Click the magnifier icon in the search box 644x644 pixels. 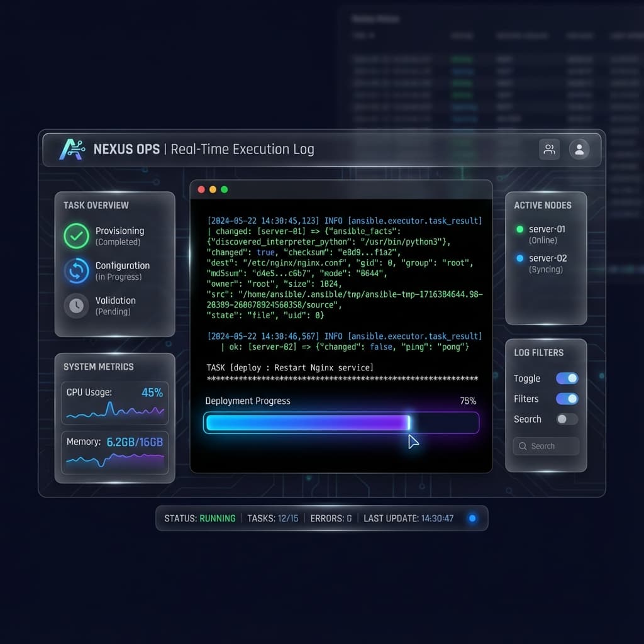pos(523,446)
